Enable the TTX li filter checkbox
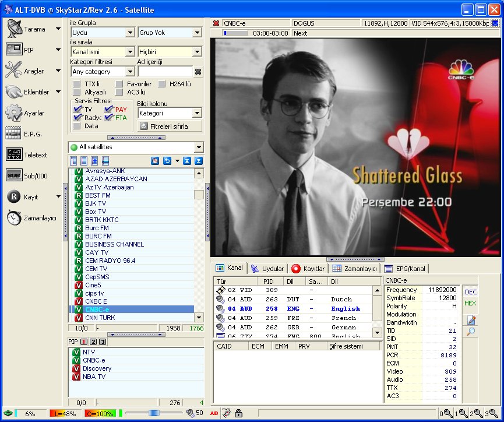This screenshot has height=422, width=504. (76, 84)
